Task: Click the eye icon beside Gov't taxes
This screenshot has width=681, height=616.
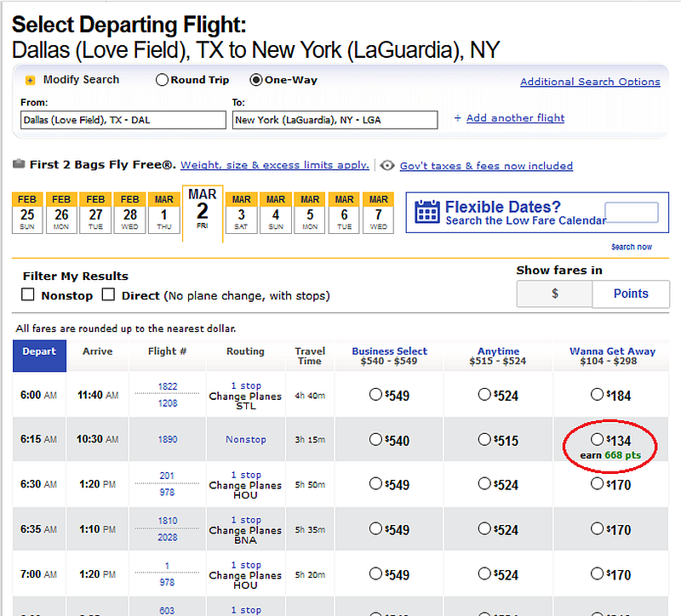Action: [x=387, y=166]
